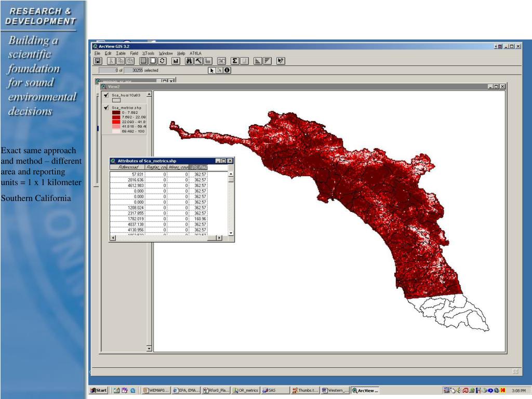Click the legend panel scroll down arrow
The height and width of the screenshot is (399, 532).
149,349
